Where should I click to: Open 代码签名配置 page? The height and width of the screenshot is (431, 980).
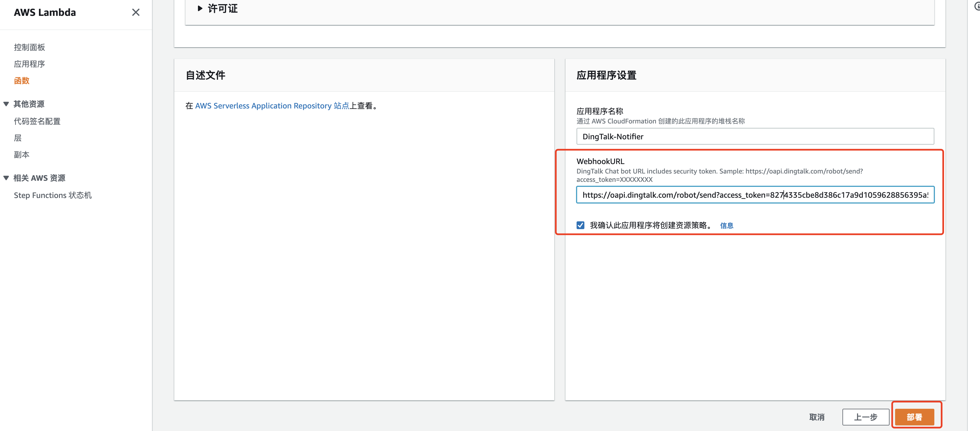pos(37,121)
